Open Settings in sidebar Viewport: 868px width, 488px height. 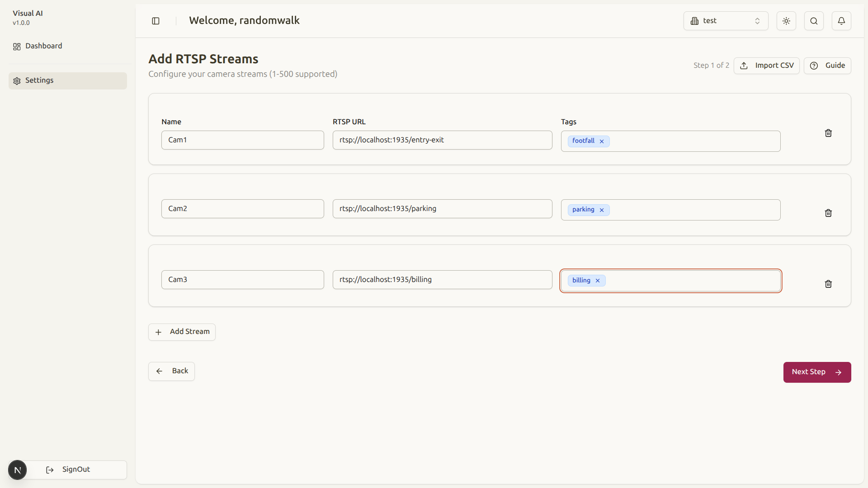pyautogui.click(x=39, y=80)
